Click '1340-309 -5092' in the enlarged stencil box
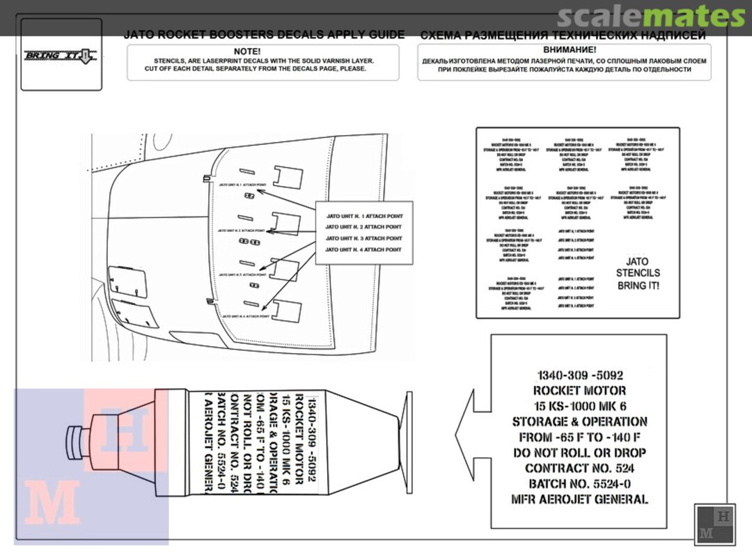This screenshot has width=752, height=560. 579,375
